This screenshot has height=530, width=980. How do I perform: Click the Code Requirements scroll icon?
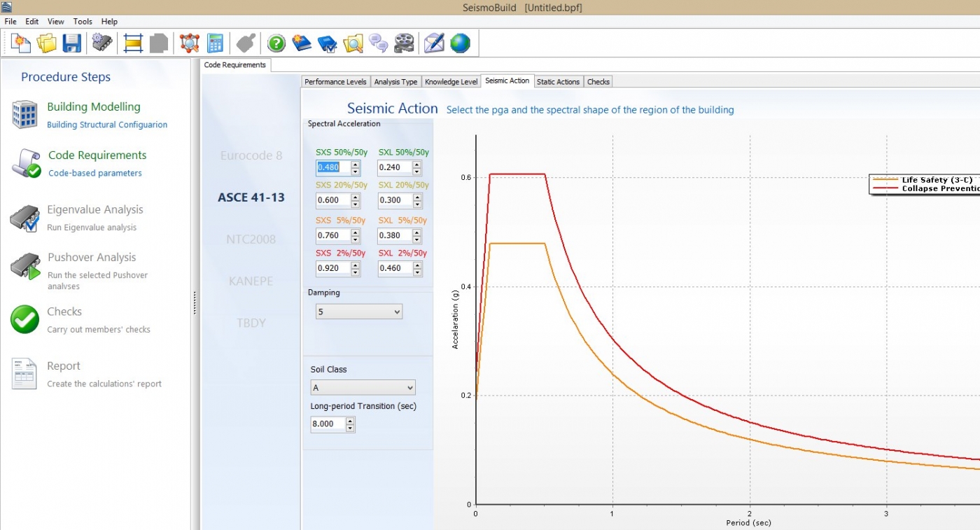(26, 162)
